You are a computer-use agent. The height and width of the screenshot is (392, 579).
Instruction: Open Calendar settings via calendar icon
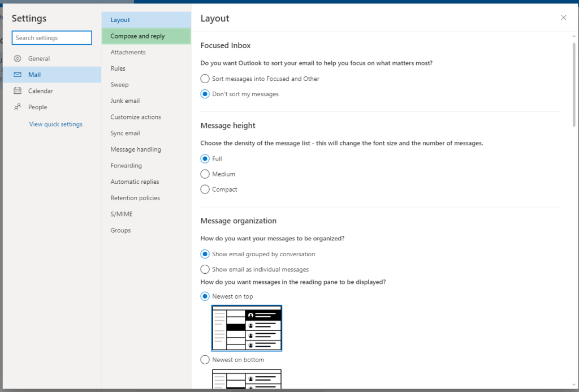(19, 91)
